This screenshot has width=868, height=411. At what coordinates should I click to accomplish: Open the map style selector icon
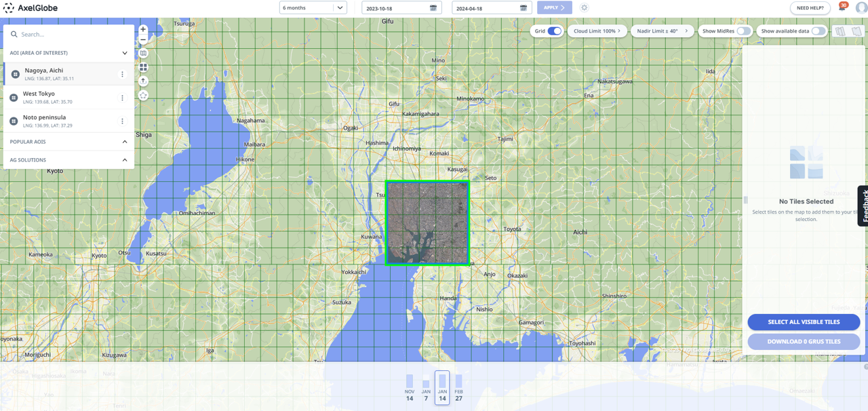pyautogui.click(x=143, y=54)
